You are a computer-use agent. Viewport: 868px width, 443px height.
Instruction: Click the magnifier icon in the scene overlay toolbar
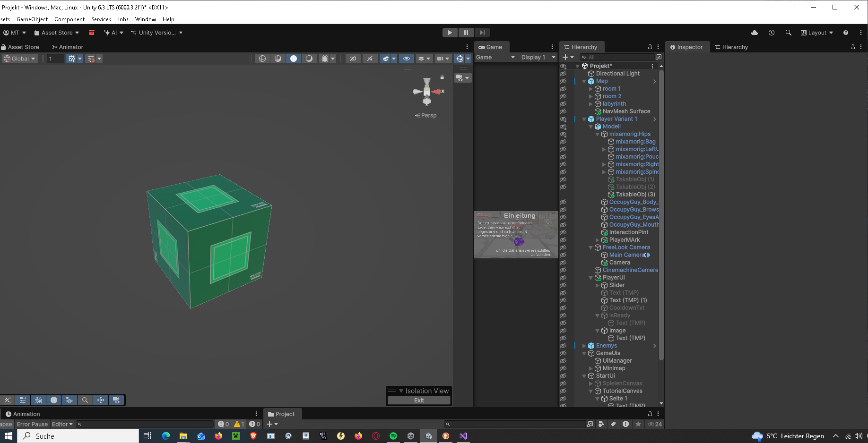[x=85, y=400]
